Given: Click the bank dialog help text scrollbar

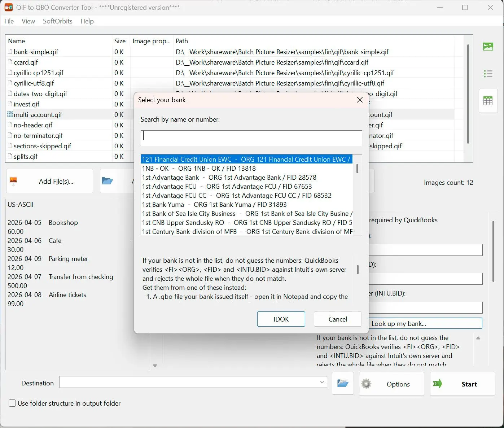Looking at the screenshot, I should [x=358, y=270].
